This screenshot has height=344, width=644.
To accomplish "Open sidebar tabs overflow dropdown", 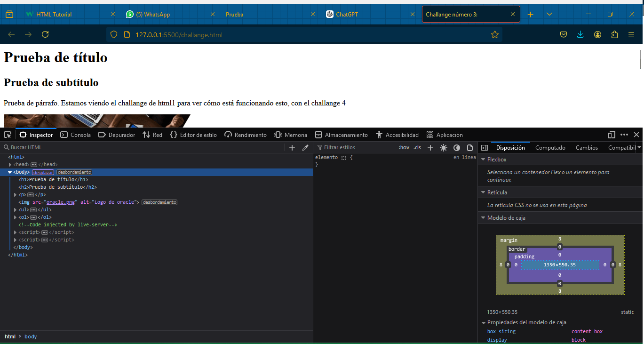I will tap(639, 147).
